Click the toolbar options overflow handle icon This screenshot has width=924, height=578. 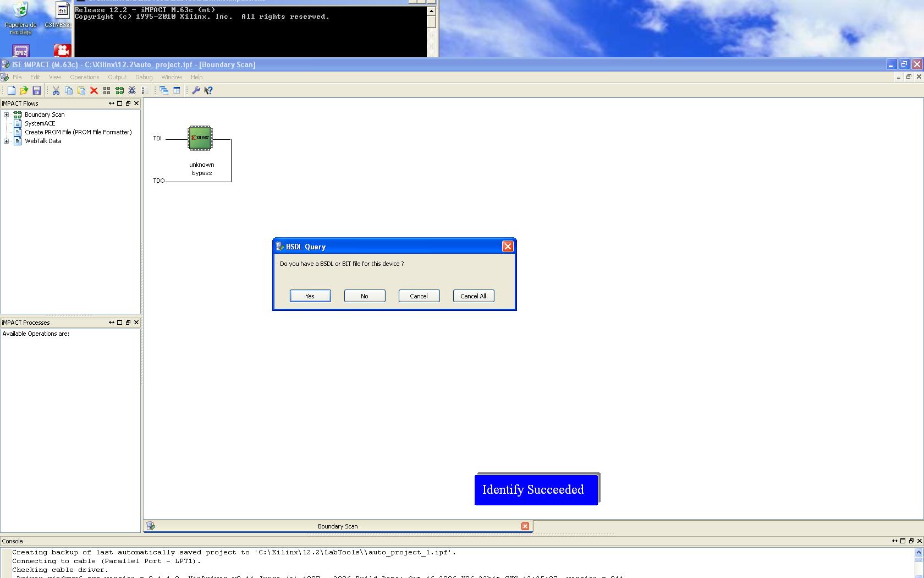[x=144, y=90]
